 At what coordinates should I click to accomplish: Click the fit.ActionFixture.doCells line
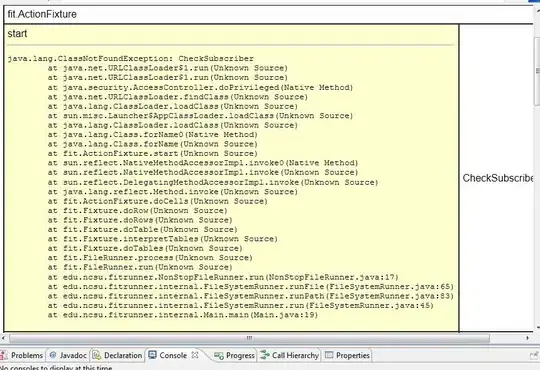click(157, 201)
